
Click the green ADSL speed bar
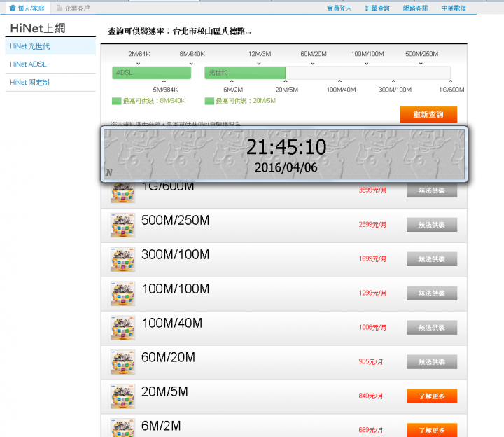click(x=151, y=73)
